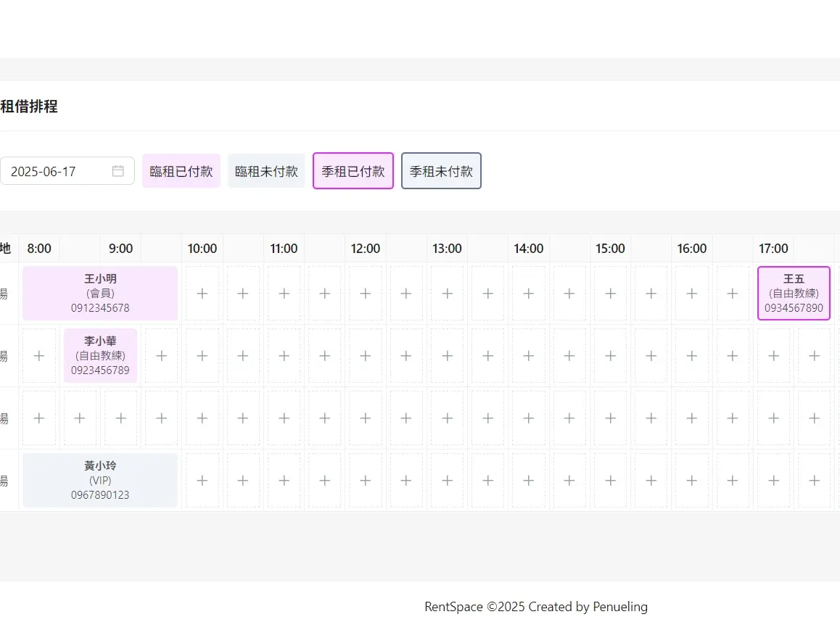Open 李小華 freelance coach booking

click(100, 355)
